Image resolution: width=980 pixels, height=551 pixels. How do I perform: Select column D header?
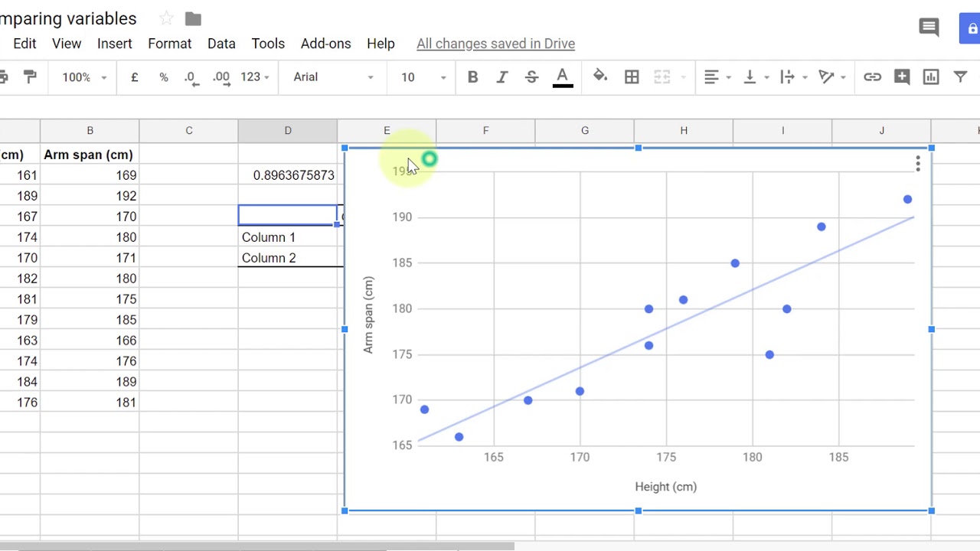coord(288,131)
